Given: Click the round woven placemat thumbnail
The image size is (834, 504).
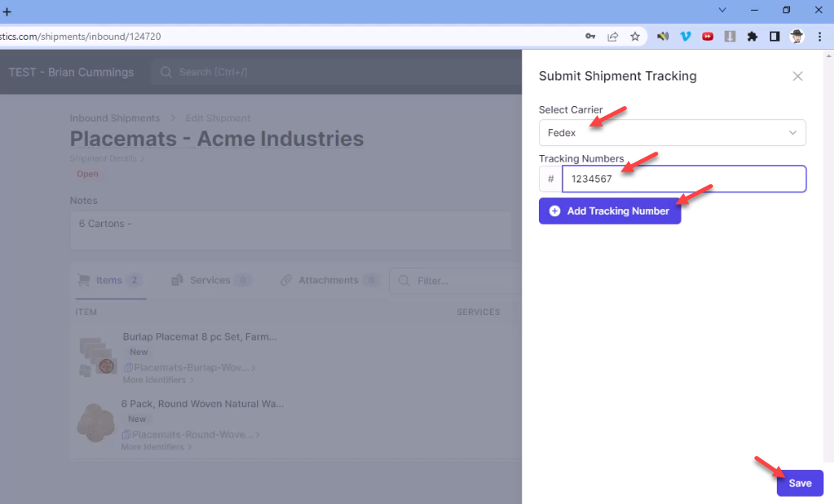Looking at the screenshot, I should pyautogui.click(x=95, y=424).
